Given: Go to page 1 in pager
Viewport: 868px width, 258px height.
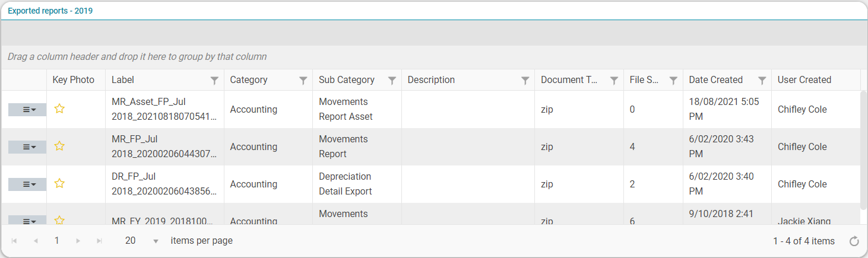Looking at the screenshot, I should coord(57,241).
